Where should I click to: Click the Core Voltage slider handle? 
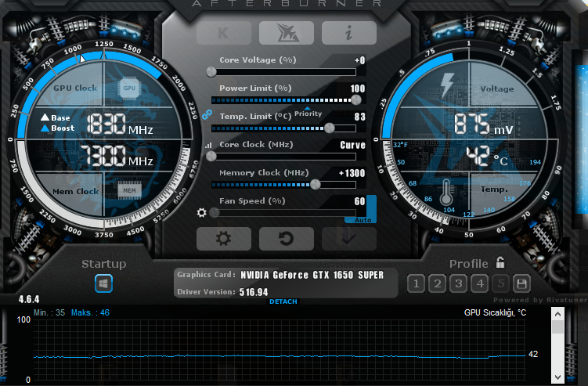(x=211, y=72)
